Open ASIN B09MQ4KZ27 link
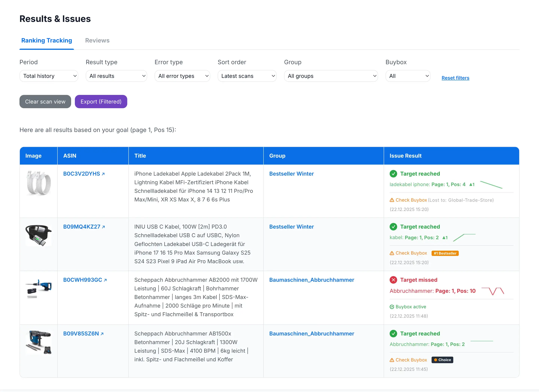Image resolution: width=539 pixels, height=392 pixels. click(82, 227)
